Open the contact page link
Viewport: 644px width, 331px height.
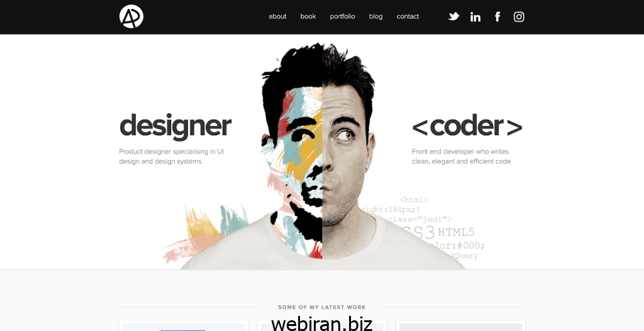click(x=408, y=16)
